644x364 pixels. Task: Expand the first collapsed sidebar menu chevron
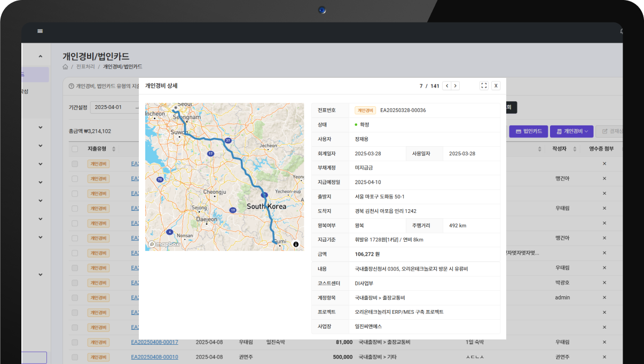coord(40,128)
